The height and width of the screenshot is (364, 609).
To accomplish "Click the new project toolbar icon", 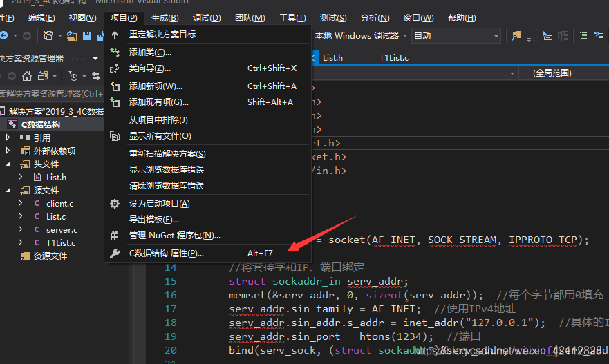I will pyautogui.click(x=48, y=36).
